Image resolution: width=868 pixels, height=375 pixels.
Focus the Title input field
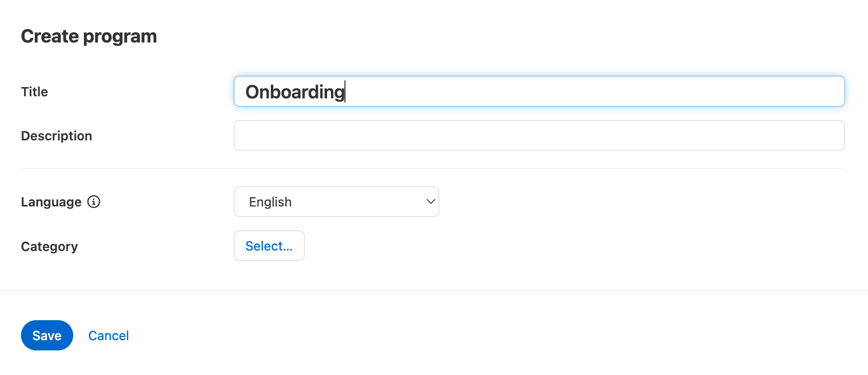[x=538, y=92]
